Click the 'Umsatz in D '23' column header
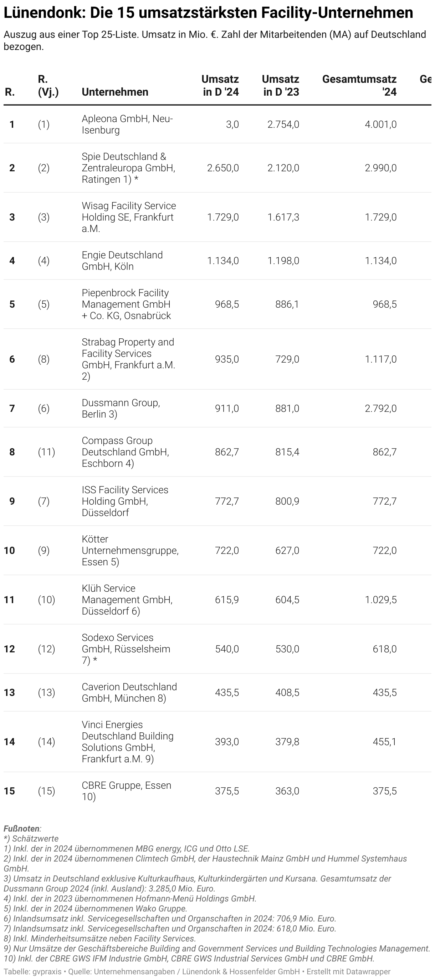Screen dimensions: 435x980 [x=281, y=86]
